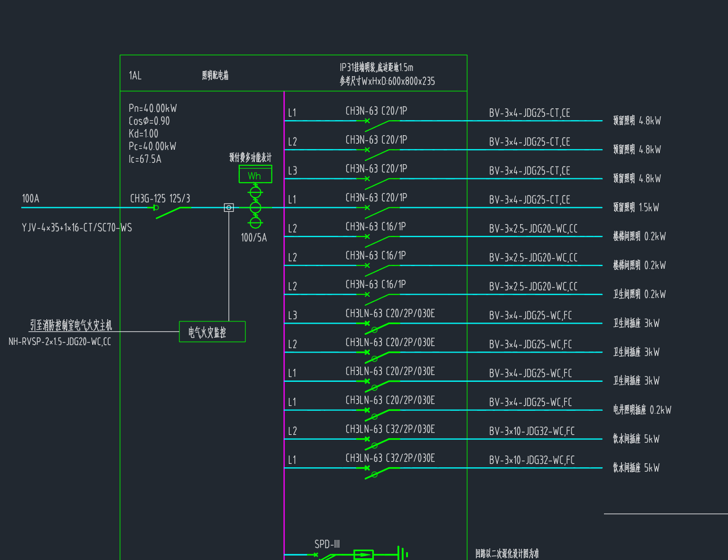728x560 pixels.
Task: Select the SPD-III label
Action: (327, 544)
